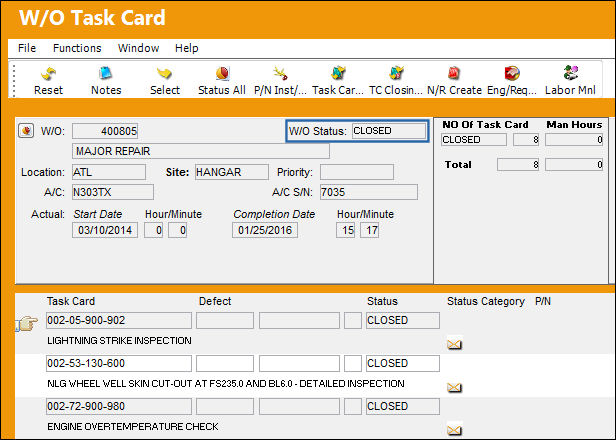Click the Labor Mnl toolbar icon
The width and height of the screenshot is (616, 440).
point(570,73)
